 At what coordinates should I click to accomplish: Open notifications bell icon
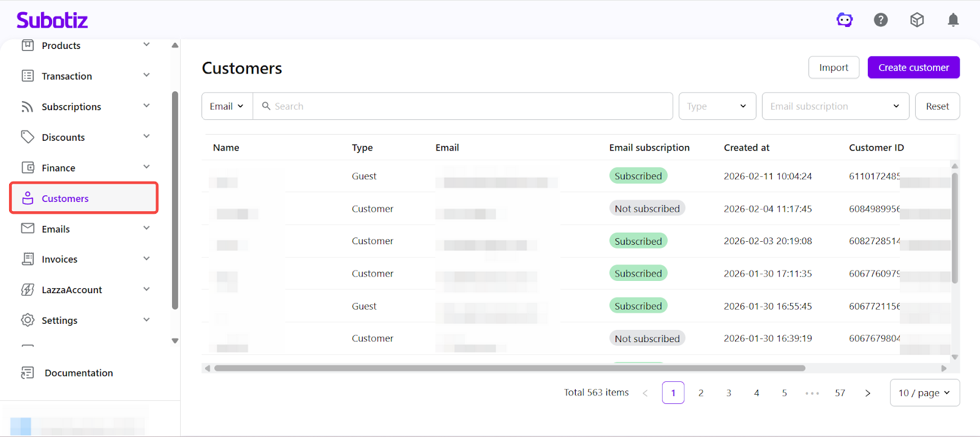point(953,20)
